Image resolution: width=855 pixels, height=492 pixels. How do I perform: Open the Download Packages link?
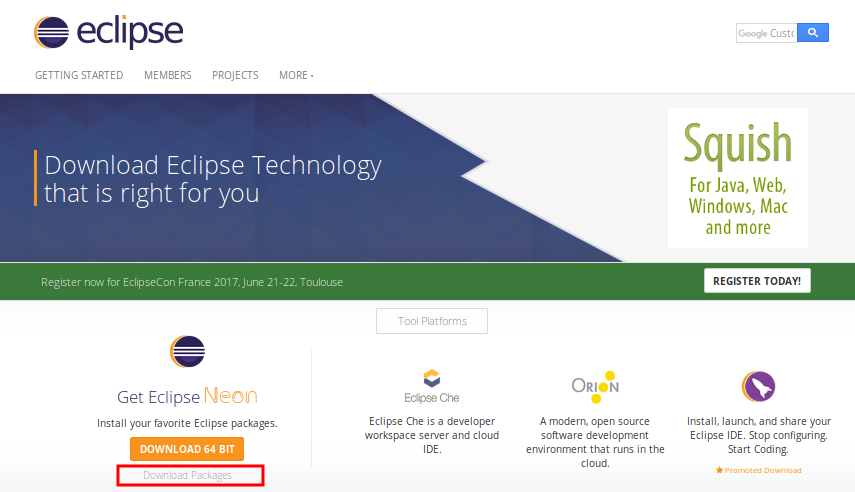tap(188, 475)
